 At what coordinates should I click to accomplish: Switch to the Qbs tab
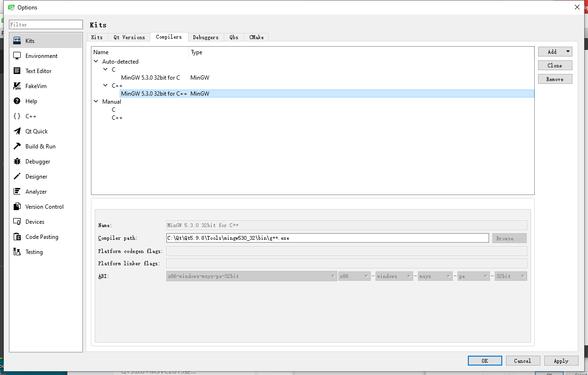(234, 37)
